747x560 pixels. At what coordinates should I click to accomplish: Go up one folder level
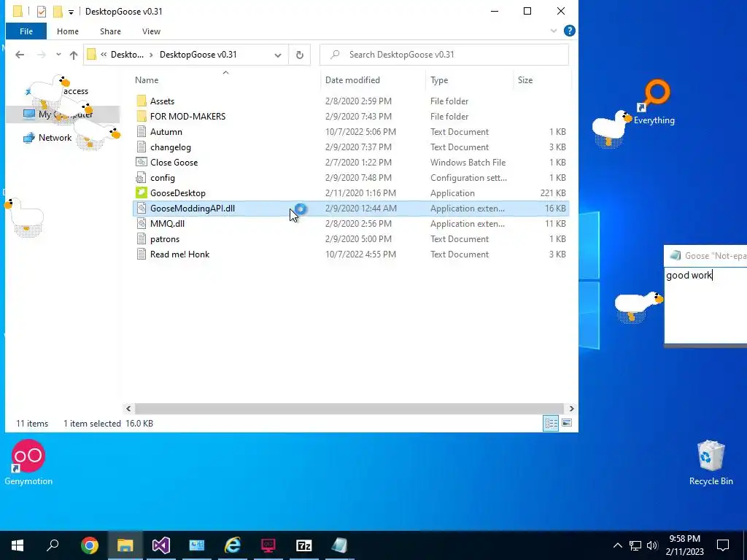(74, 55)
